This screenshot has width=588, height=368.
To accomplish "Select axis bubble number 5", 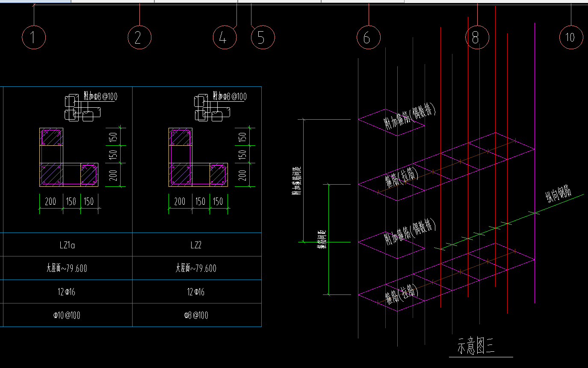I will 263,37.
